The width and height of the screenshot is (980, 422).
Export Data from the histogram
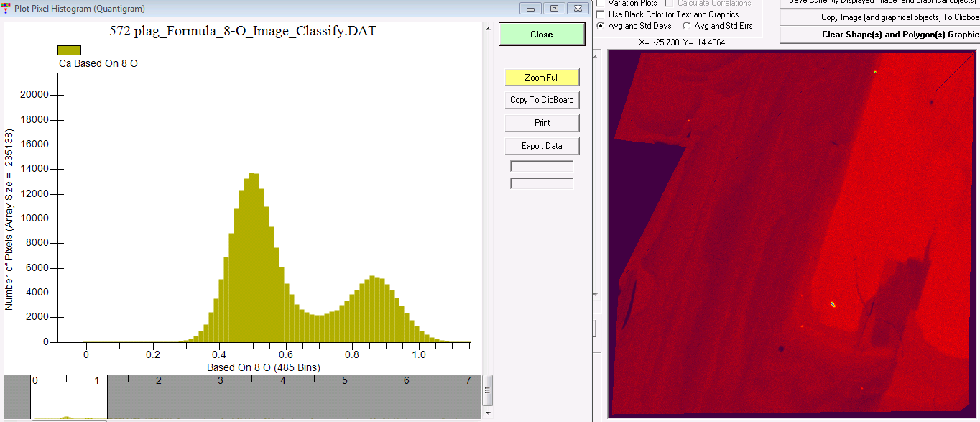pos(542,146)
